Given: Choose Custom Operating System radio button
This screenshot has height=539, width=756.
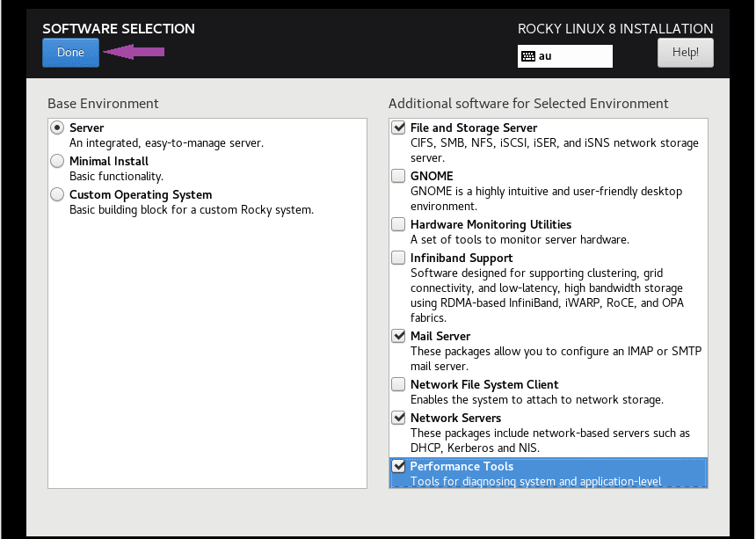Looking at the screenshot, I should [x=57, y=194].
